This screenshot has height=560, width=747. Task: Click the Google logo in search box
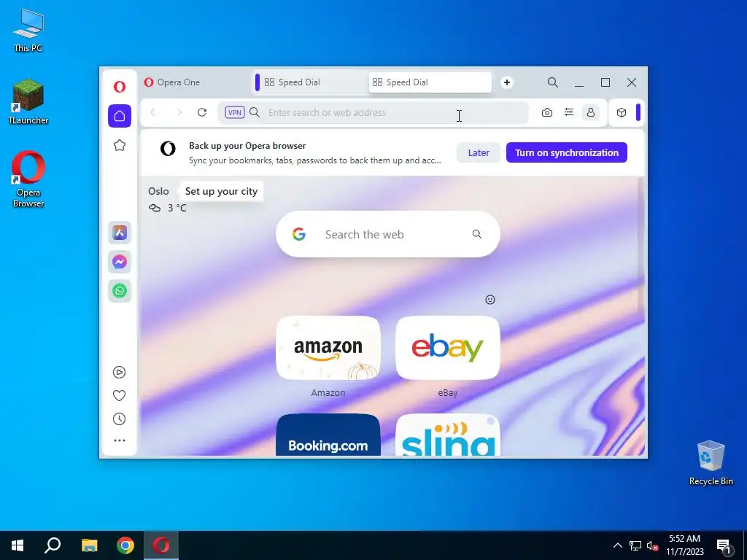tap(298, 234)
